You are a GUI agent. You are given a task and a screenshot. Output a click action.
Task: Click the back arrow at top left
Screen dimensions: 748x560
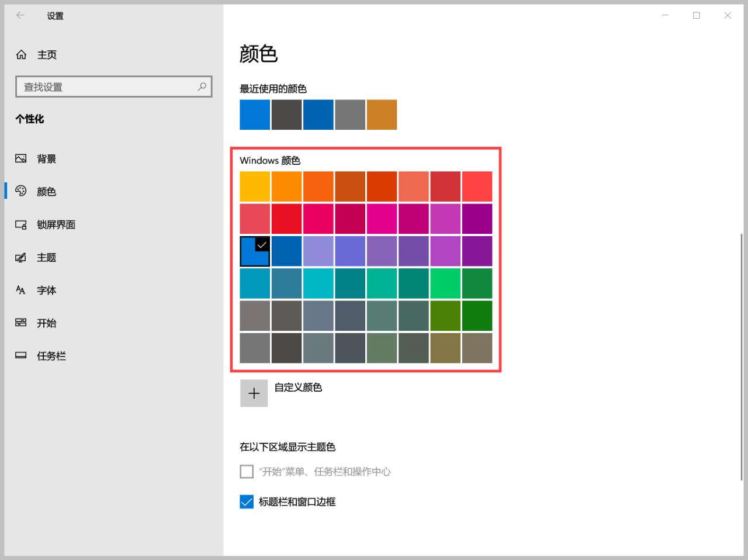19,15
